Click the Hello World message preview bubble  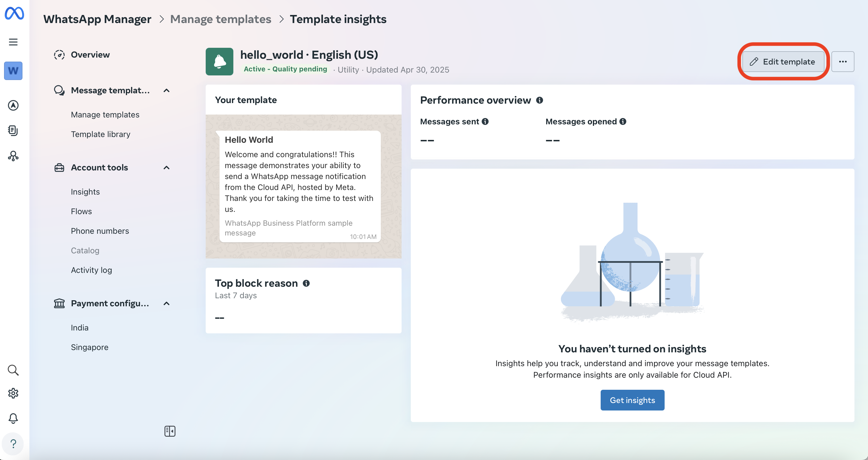[300, 186]
